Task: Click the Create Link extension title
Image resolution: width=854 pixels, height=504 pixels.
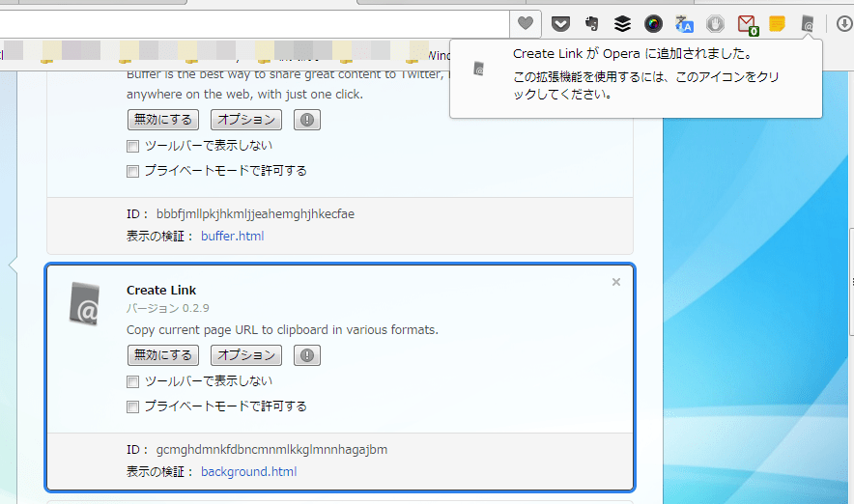Action: [161, 290]
